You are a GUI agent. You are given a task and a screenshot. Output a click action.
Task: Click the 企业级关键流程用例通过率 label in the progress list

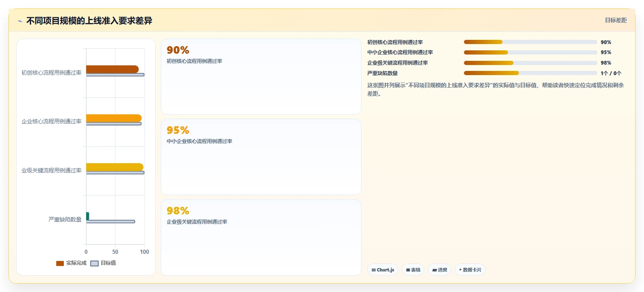[398, 63]
